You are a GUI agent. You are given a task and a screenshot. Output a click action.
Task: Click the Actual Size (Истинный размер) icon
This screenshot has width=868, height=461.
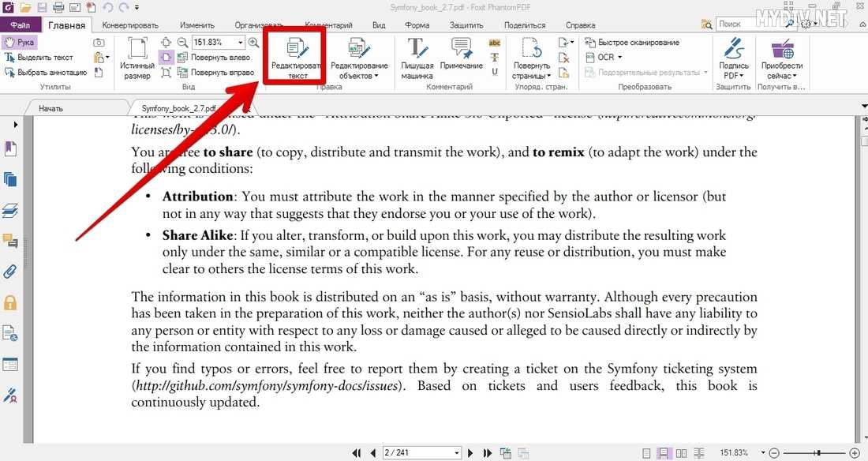137,58
